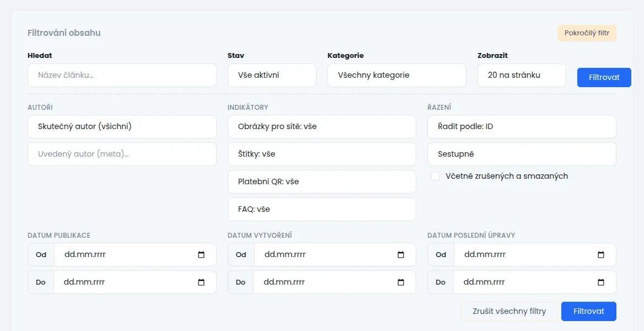The height and width of the screenshot is (331, 644).
Task: Click the Datum poslední úpravy Do date field
Action: [535, 282]
